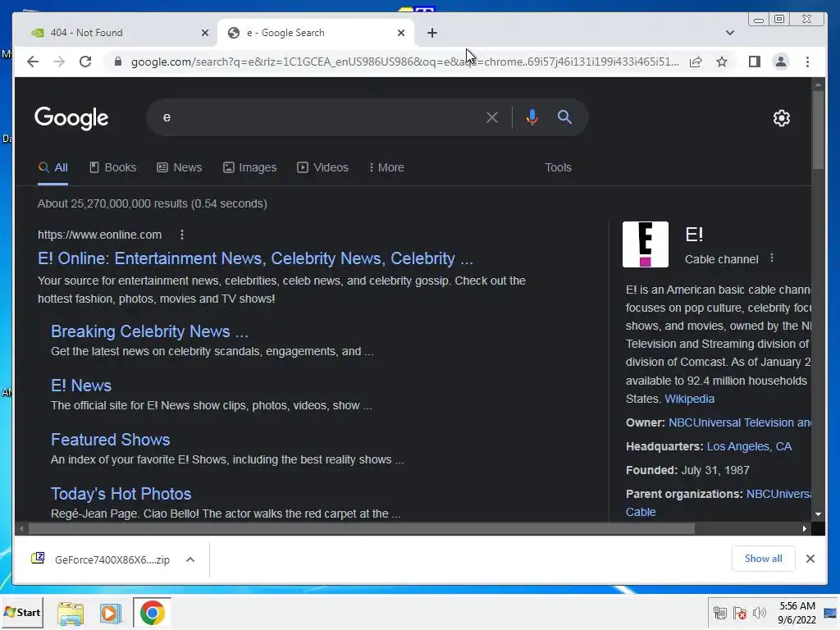This screenshot has height=630, width=840.
Task: Open Windows Explorer from the taskbar
Action: click(x=71, y=613)
